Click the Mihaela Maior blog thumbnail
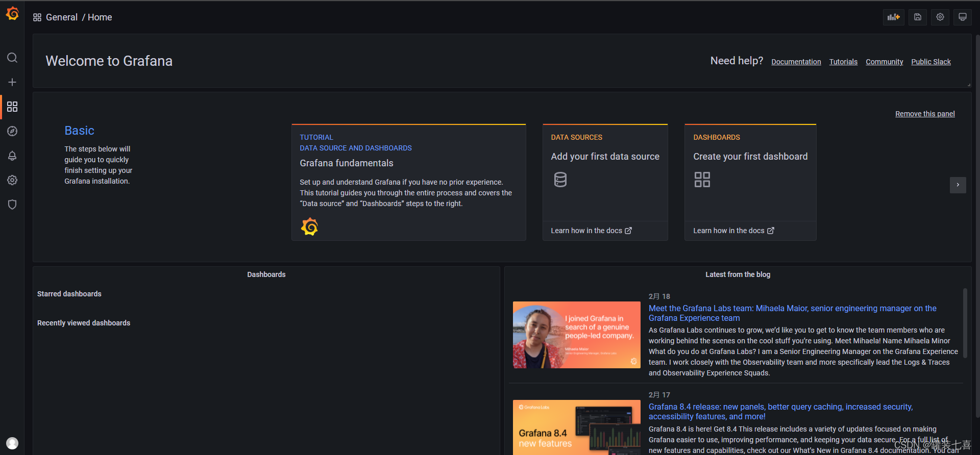 [577, 335]
